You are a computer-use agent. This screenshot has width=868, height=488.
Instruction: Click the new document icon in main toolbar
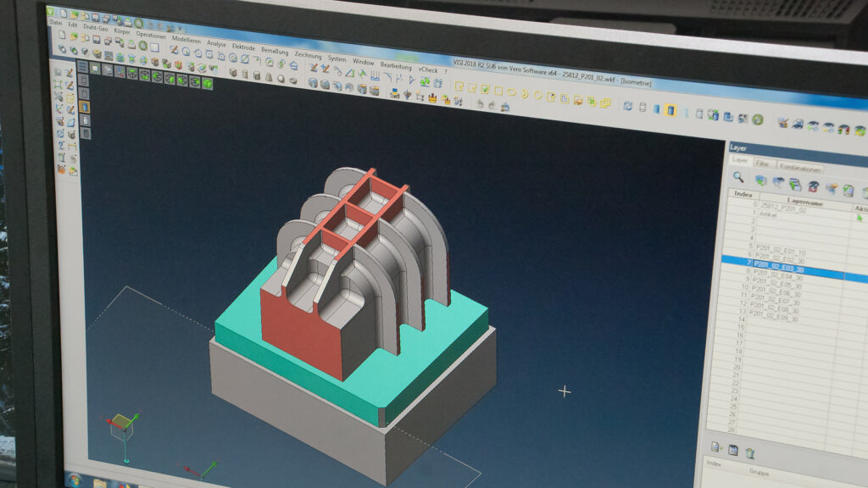click(x=61, y=35)
